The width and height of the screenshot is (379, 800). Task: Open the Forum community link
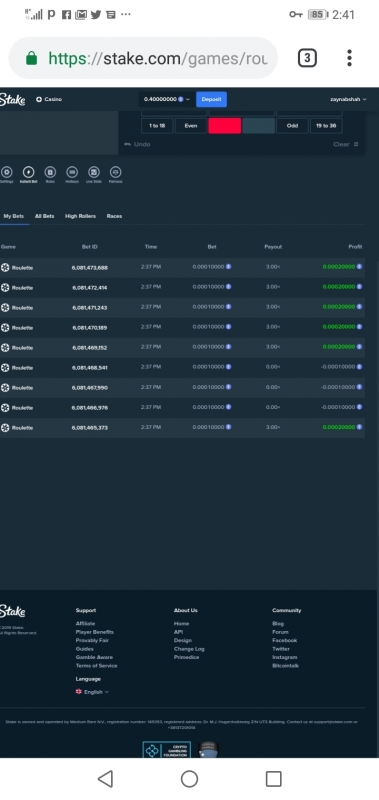click(280, 632)
